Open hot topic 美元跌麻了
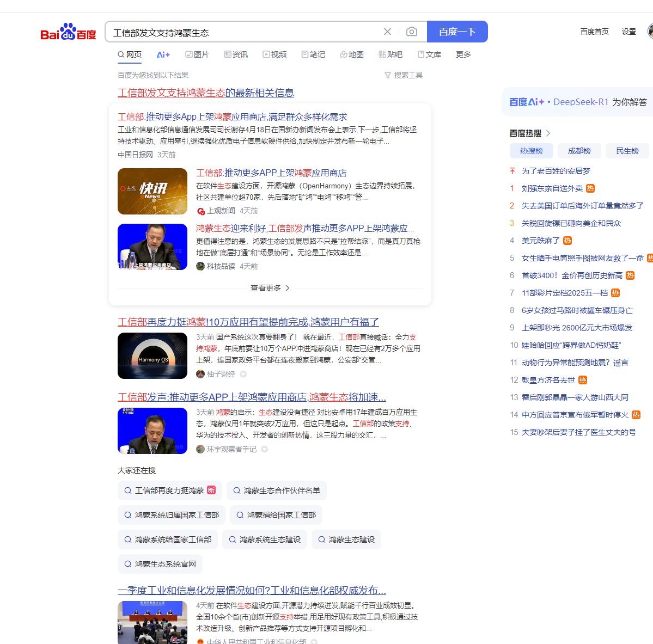This screenshot has height=644, width=653. coord(541,241)
